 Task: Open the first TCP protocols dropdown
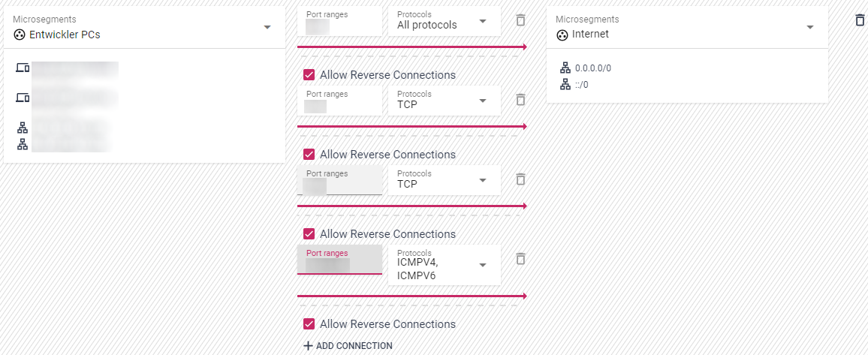point(483,101)
